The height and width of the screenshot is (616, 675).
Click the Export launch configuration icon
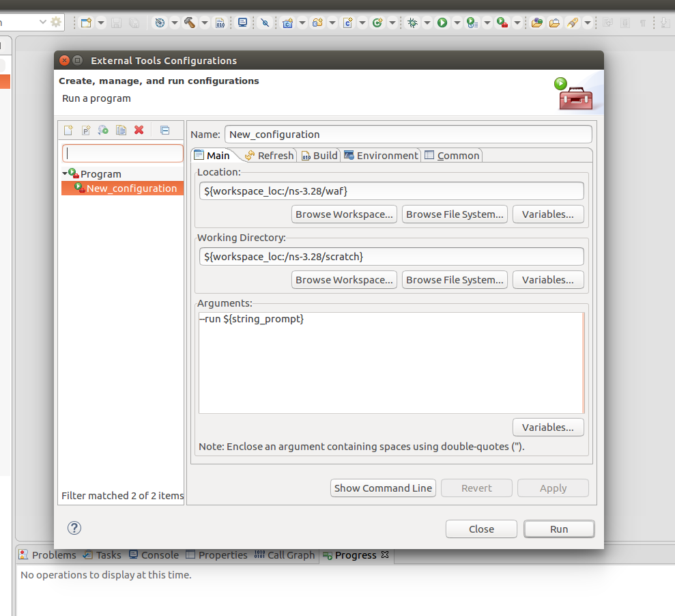coord(103,130)
